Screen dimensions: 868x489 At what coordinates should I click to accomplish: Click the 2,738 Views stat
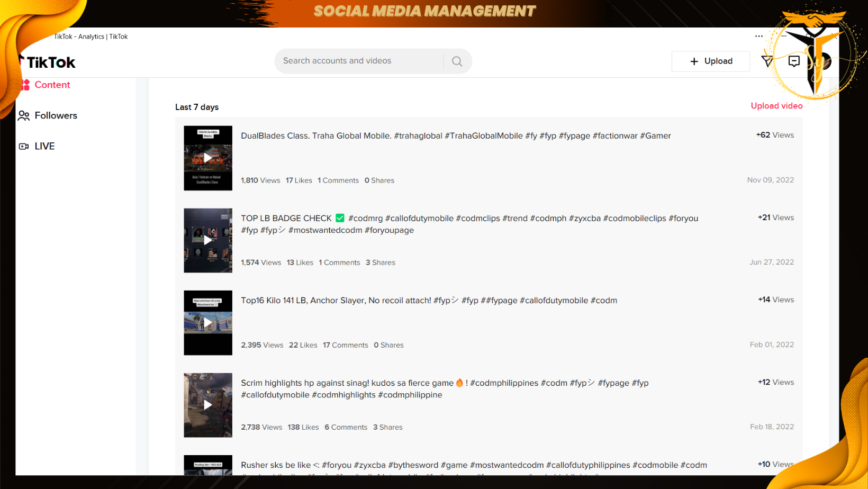click(261, 427)
